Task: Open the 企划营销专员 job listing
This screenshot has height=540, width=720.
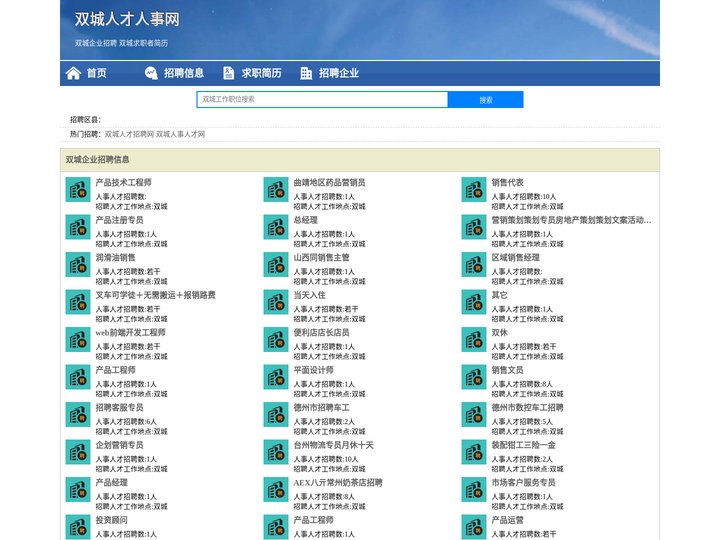Action: (x=119, y=445)
